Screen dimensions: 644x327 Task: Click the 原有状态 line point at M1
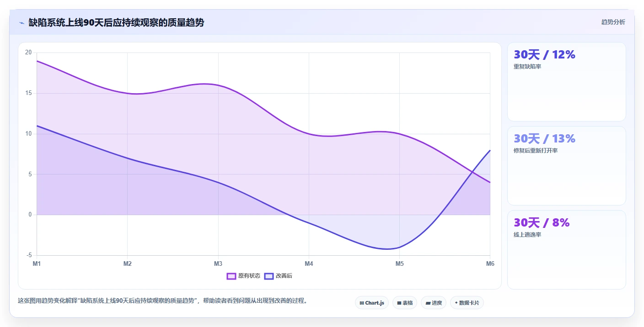(x=37, y=61)
